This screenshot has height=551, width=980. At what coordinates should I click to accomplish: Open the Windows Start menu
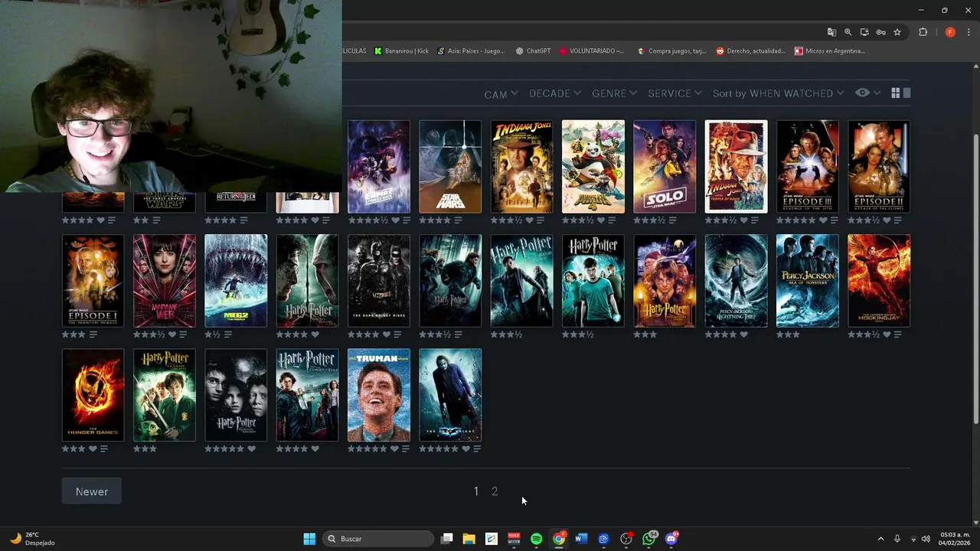(x=309, y=539)
